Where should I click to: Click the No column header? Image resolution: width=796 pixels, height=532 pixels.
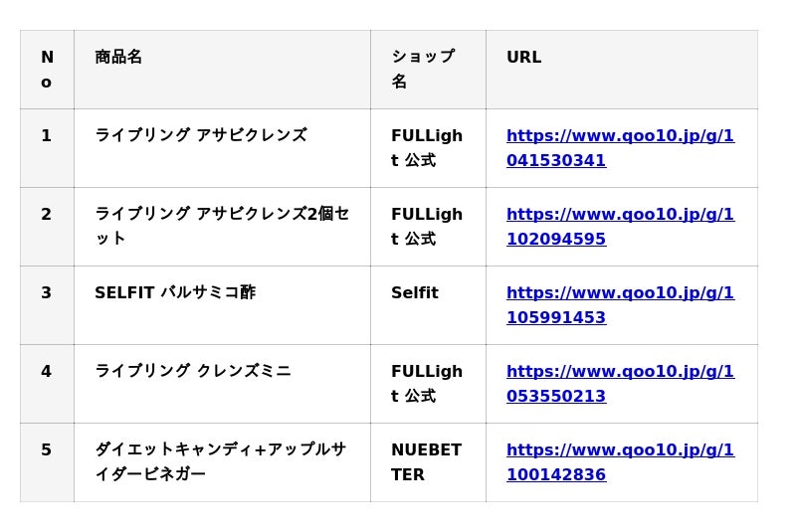click(47, 69)
